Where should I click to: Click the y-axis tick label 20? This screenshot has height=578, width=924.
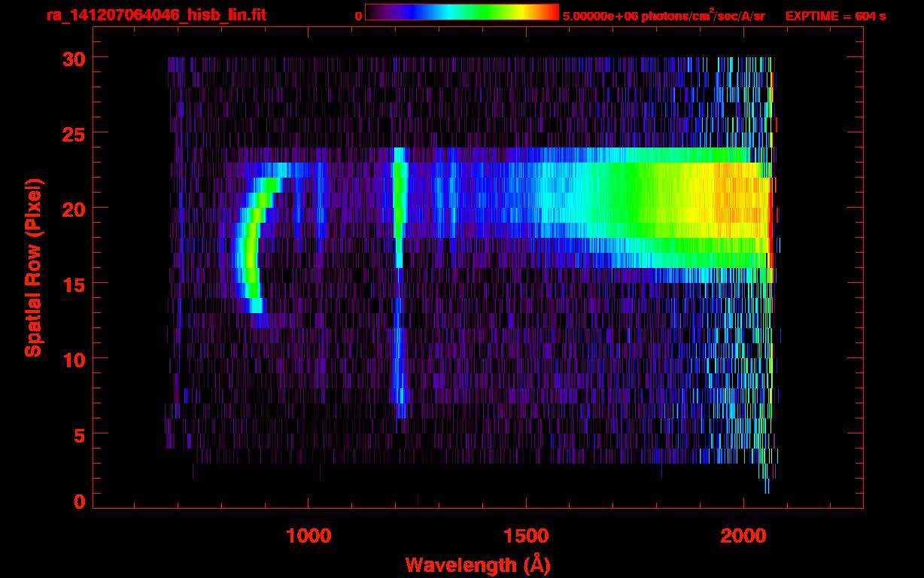click(74, 208)
